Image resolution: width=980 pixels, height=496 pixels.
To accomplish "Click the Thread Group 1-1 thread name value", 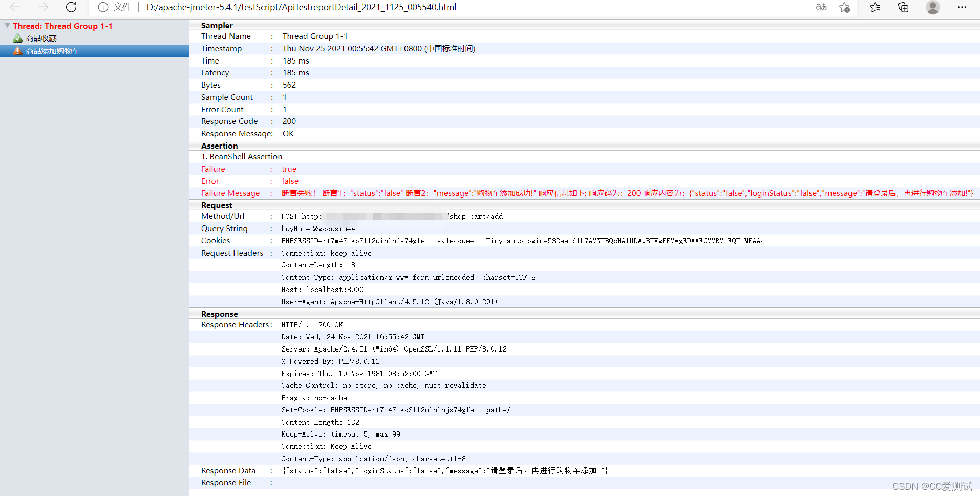I will point(315,36).
